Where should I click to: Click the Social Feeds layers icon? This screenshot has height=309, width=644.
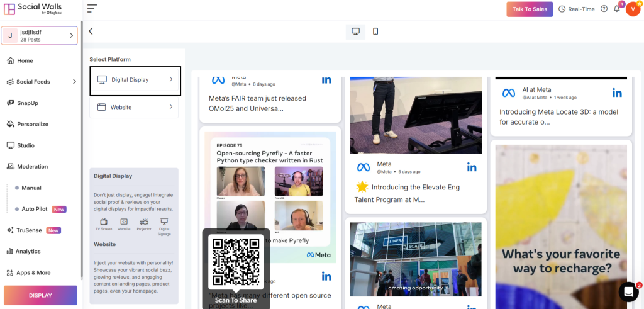(x=10, y=82)
